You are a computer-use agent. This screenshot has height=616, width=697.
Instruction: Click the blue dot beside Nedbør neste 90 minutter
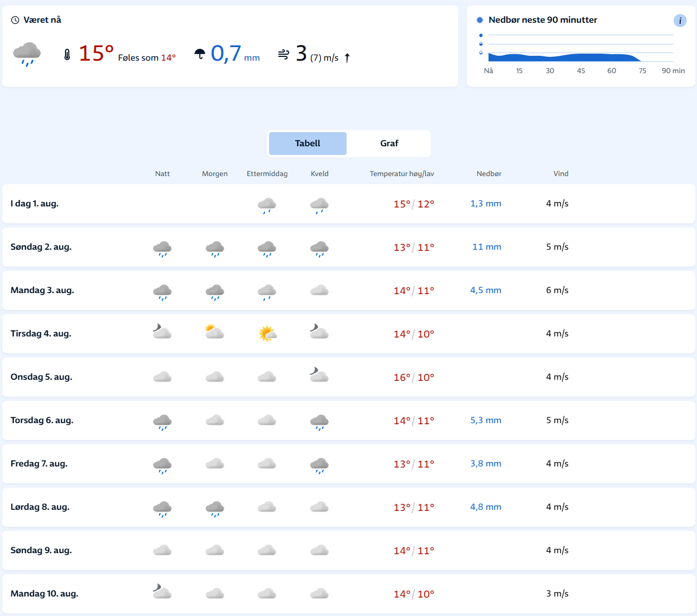(480, 20)
